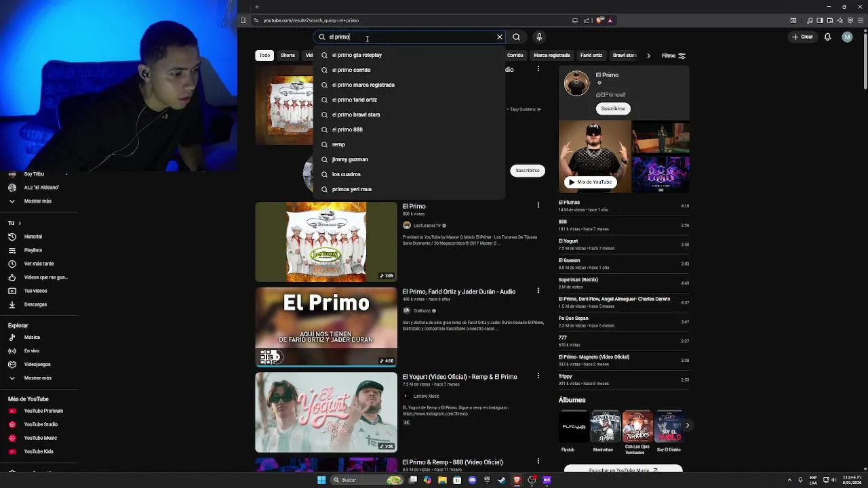
Task: Click the magnifier search button beside the search box
Action: (x=516, y=37)
